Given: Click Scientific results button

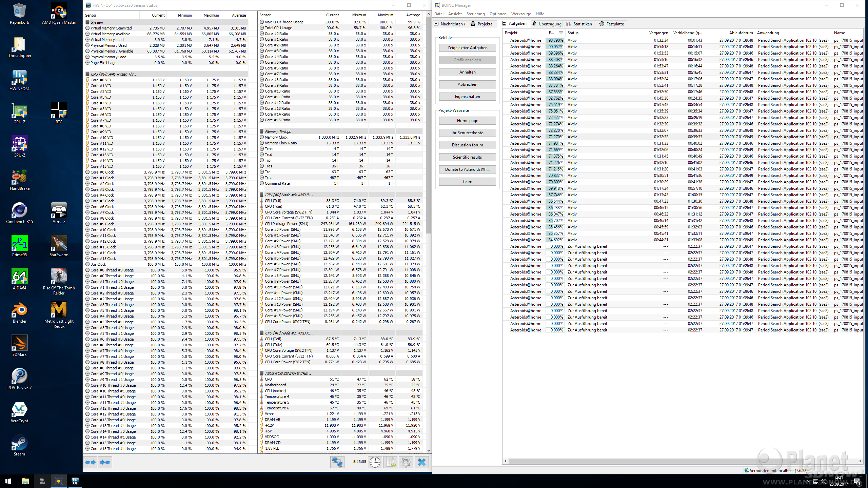Looking at the screenshot, I should [x=467, y=157].
